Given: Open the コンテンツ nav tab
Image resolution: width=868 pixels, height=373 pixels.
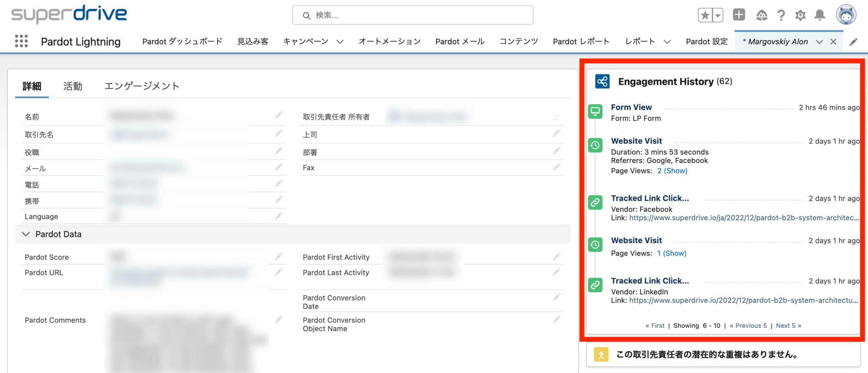Looking at the screenshot, I should coord(518,41).
